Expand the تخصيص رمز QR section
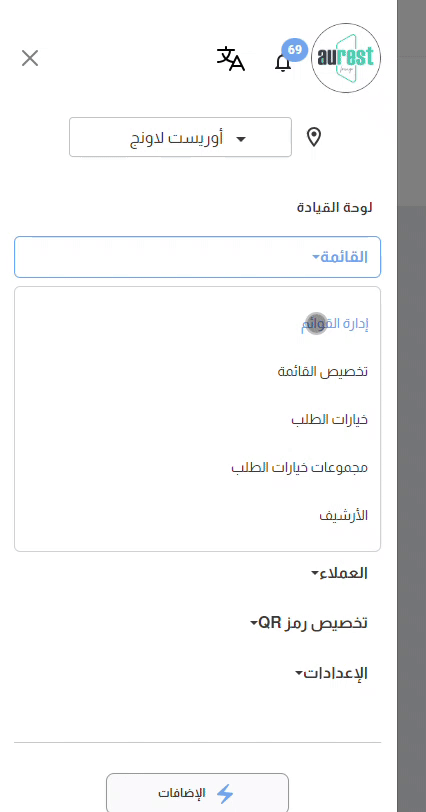 (309, 622)
